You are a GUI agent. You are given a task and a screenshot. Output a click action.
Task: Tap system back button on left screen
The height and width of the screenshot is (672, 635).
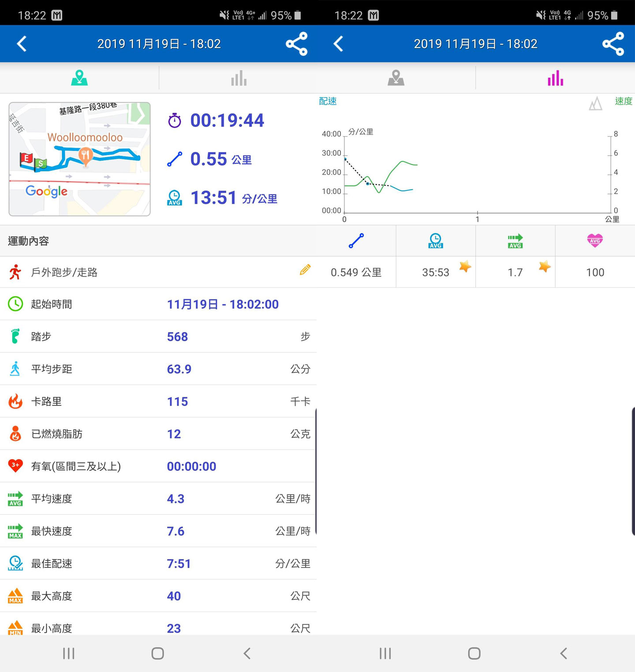click(247, 653)
